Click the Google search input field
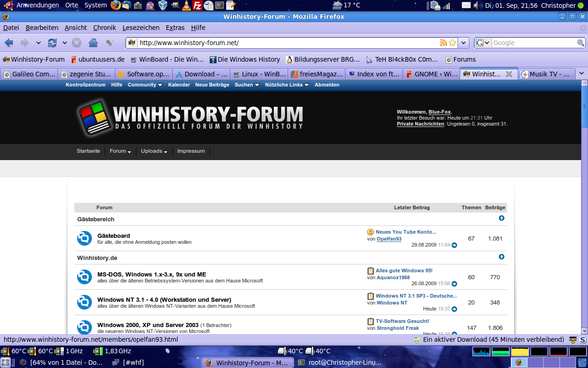This screenshot has width=588, height=368. pyautogui.click(x=534, y=43)
